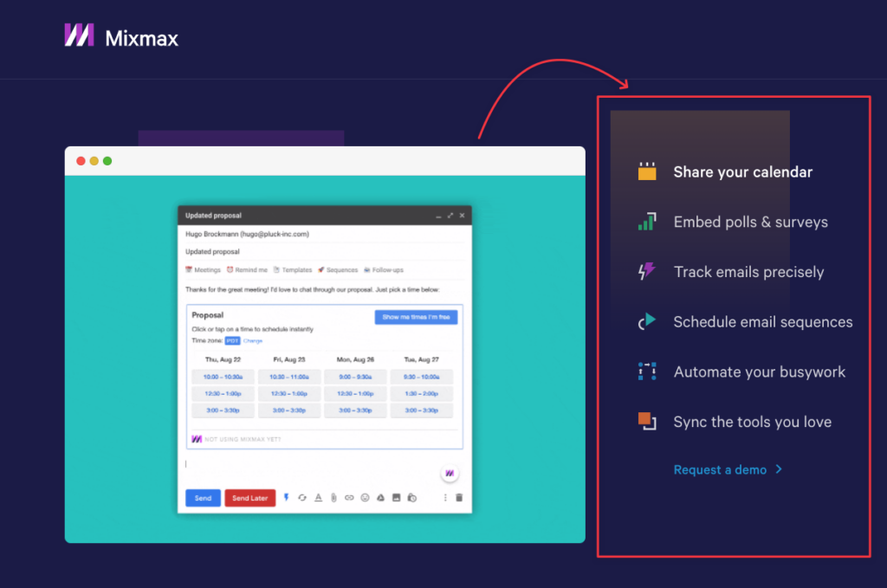Pick the 10:00 – 10:30a slot on Thu, Aug 22
This screenshot has width=887, height=588.
[x=223, y=377]
